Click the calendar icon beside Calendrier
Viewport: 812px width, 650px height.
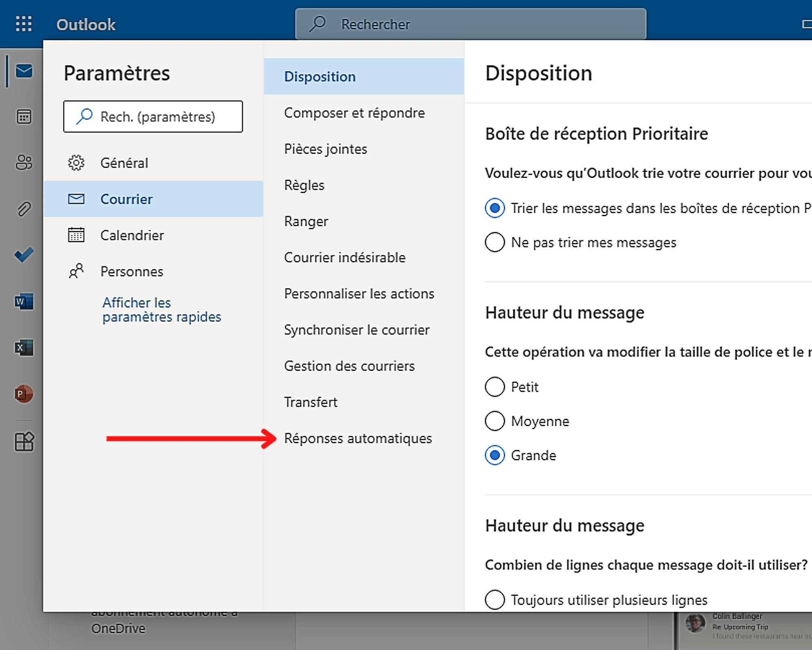pyautogui.click(x=76, y=235)
